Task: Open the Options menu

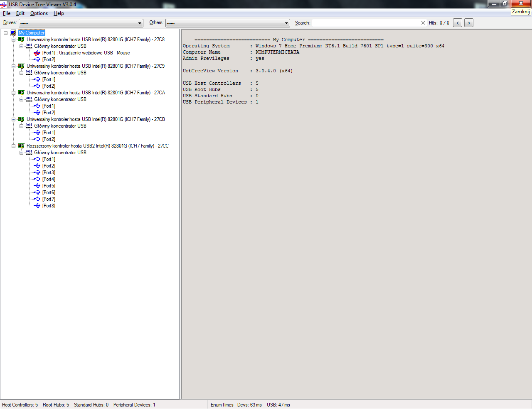Action: coord(39,13)
